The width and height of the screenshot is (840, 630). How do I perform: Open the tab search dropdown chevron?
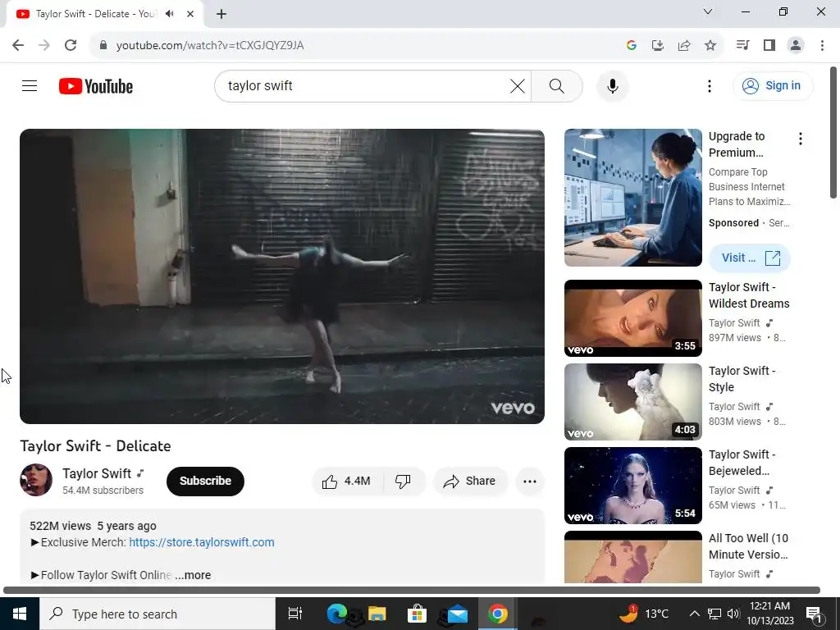click(708, 11)
